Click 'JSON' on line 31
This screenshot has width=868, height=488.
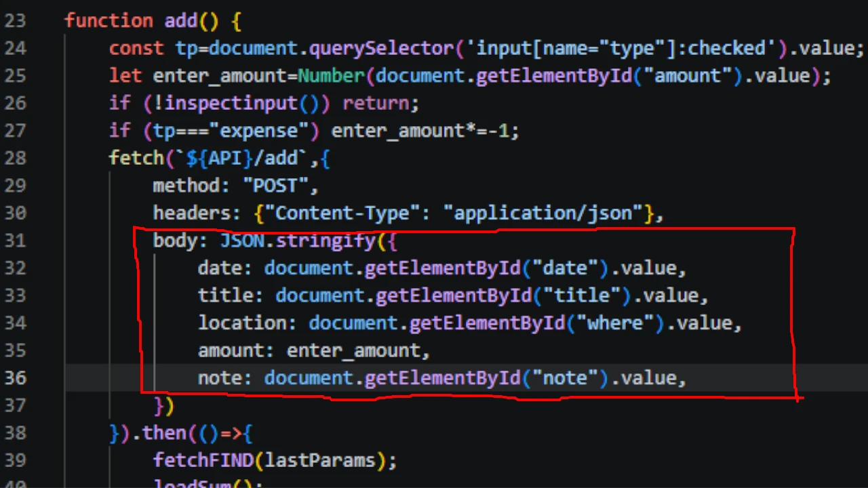(243, 241)
